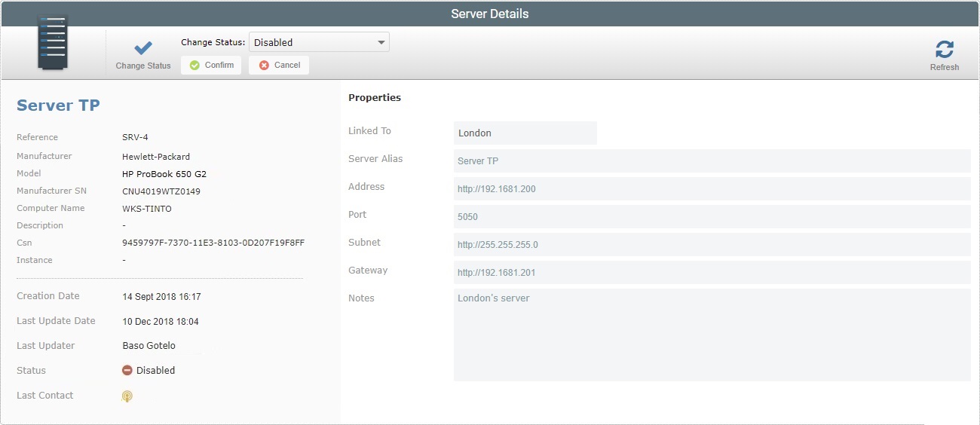This screenshot has height=425, width=980.
Task: Click the Last Contact label
Action: click(45, 396)
